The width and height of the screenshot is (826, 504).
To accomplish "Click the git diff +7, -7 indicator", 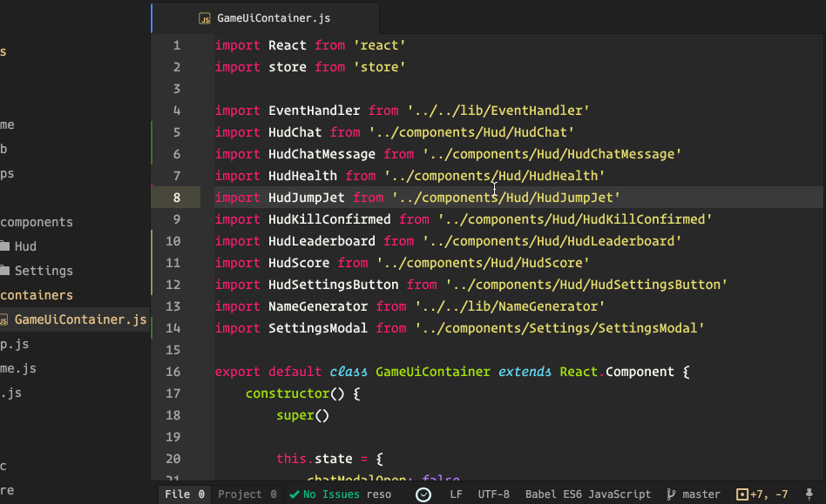I will [762, 494].
